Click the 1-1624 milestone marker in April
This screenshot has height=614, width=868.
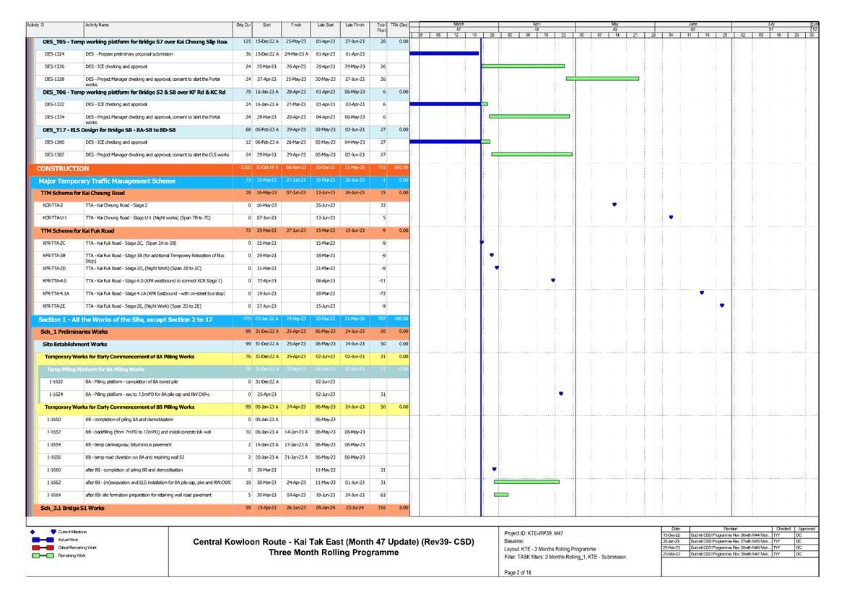[x=561, y=394]
